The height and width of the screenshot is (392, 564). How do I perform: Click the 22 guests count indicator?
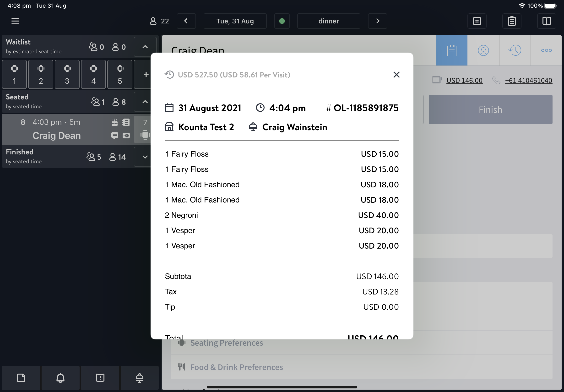(x=159, y=21)
